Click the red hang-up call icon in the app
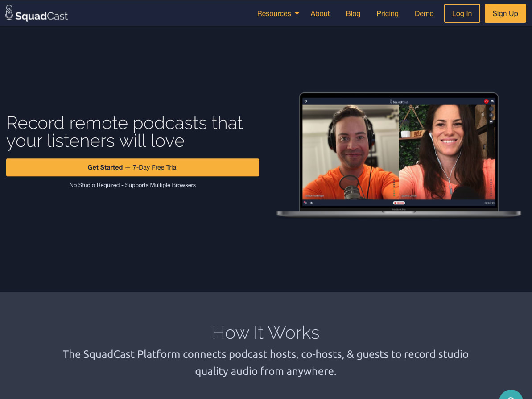The width and height of the screenshot is (532, 399). coord(486,101)
